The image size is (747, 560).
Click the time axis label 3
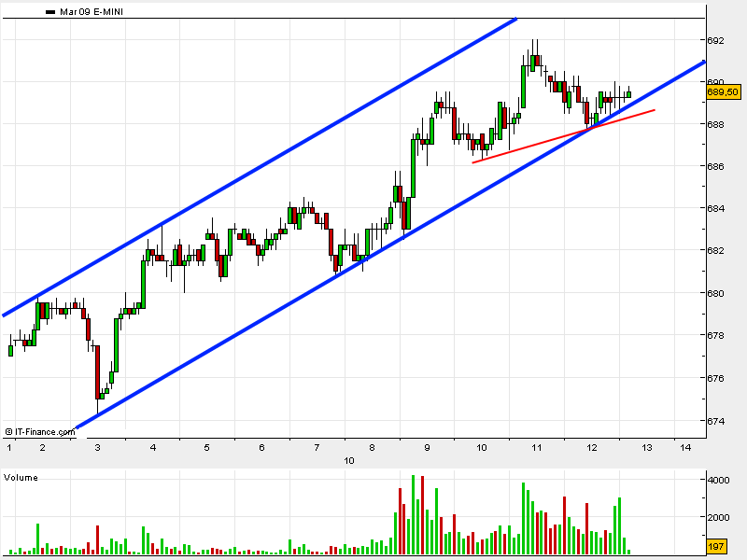coord(98,448)
